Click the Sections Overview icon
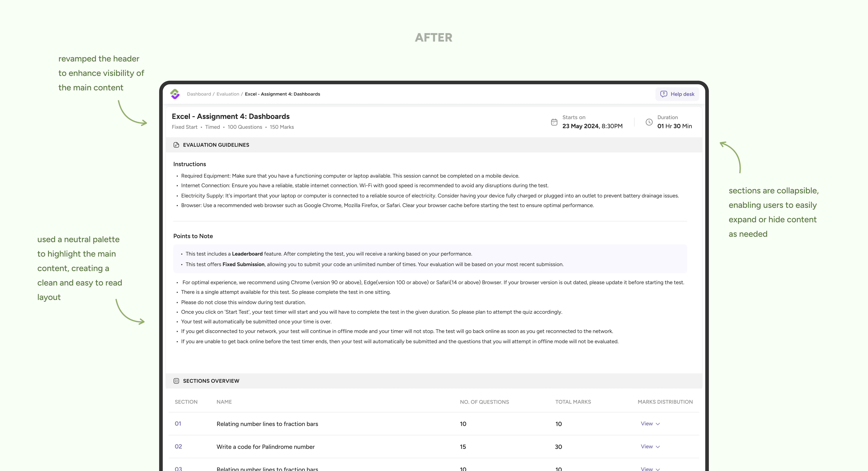 176,381
